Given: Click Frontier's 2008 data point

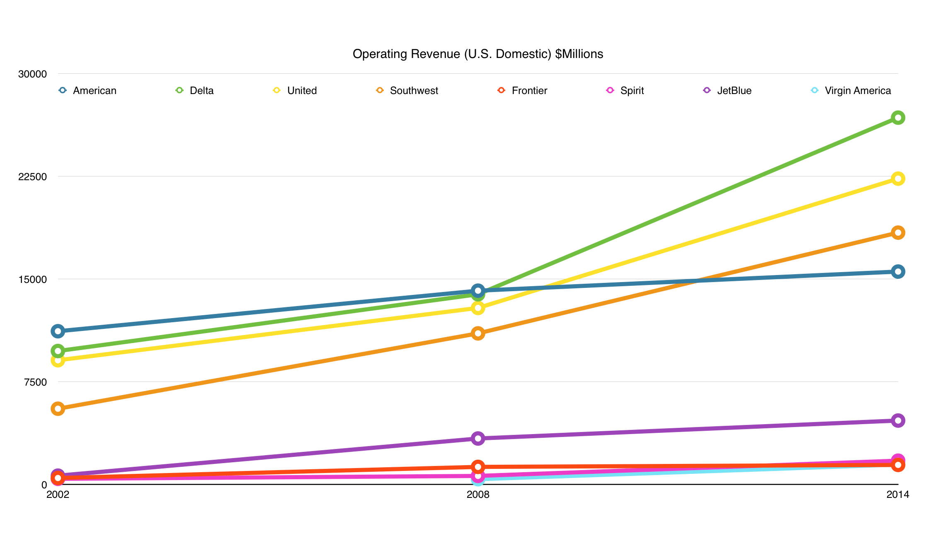Looking at the screenshot, I should point(478,467).
